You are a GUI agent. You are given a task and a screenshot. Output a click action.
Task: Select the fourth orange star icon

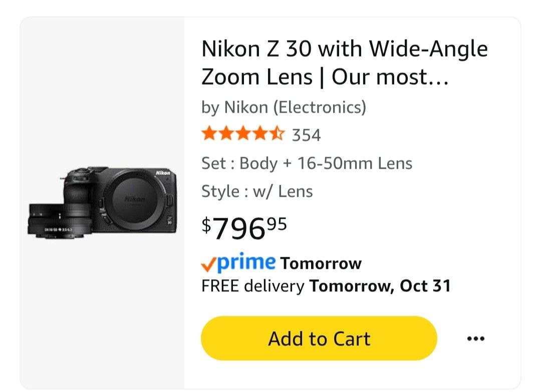tap(260, 134)
